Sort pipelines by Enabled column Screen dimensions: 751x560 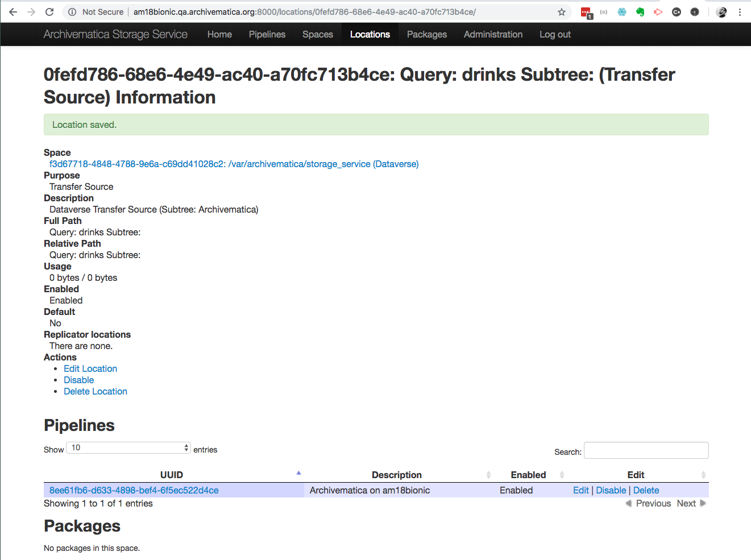click(528, 475)
